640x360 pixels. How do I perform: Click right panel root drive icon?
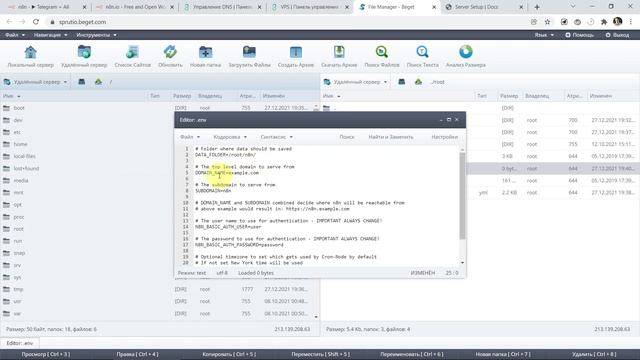coord(402,82)
